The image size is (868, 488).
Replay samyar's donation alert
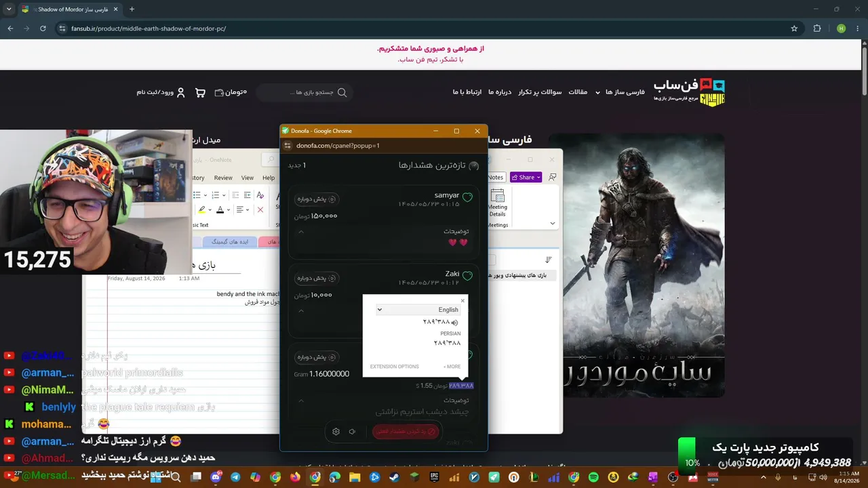[x=317, y=199]
